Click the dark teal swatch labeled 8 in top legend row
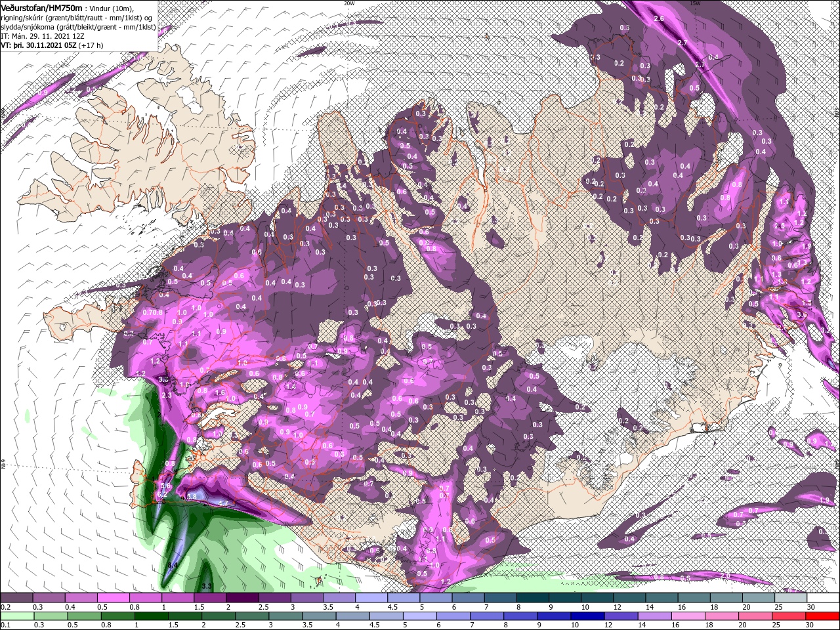This screenshot has height=630, width=840. pos(532,598)
